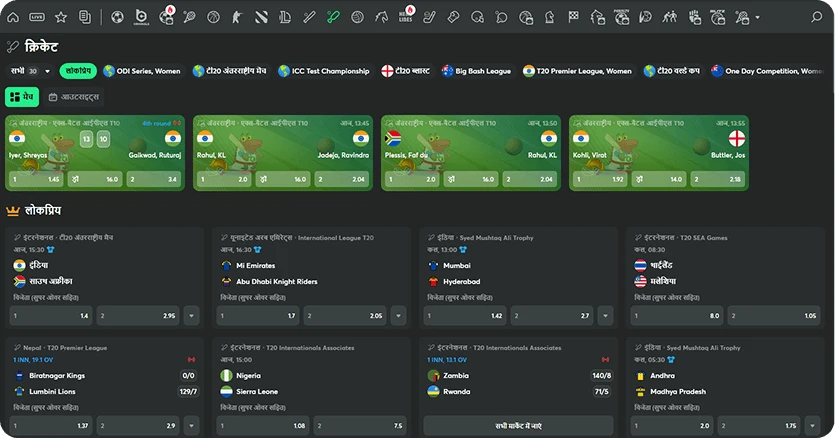Switch to the green मैच view toggle
The height and width of the screenshot is (438, 835).
point(23,96)
